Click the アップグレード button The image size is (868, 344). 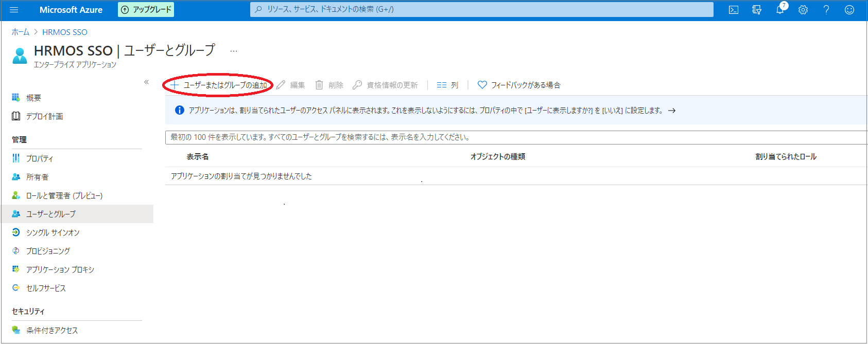[x=146, y=10]
